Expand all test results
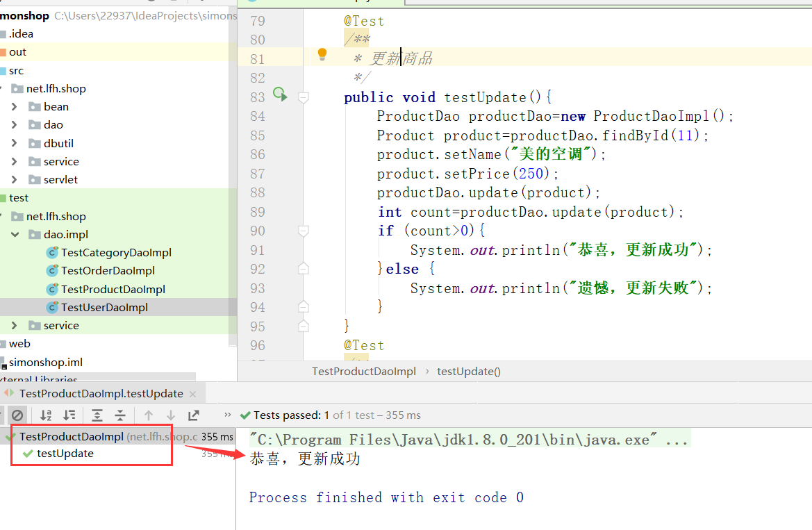This screenshot has width=812, height=530. (x=97, y=415)
